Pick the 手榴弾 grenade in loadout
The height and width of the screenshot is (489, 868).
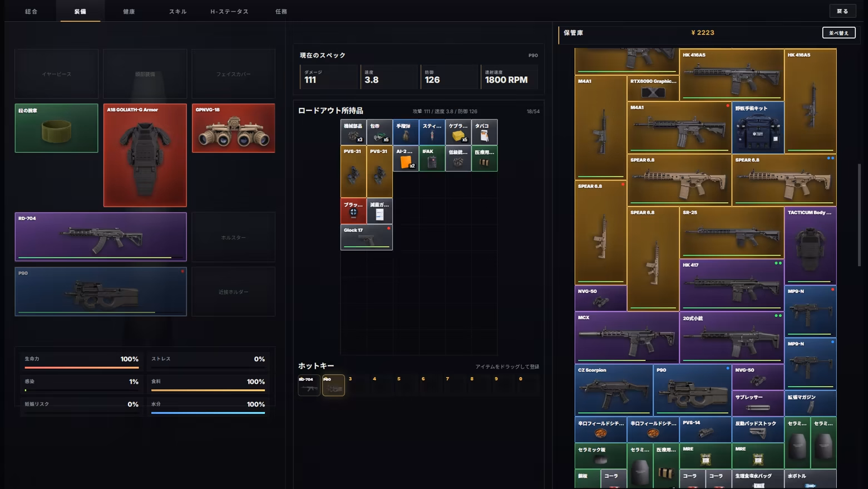[406, 132]
